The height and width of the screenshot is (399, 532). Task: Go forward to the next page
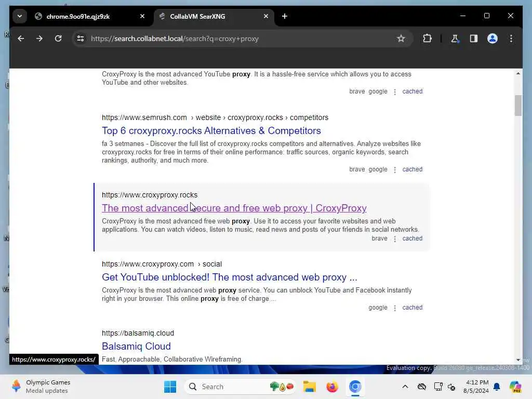click(39, 38)
